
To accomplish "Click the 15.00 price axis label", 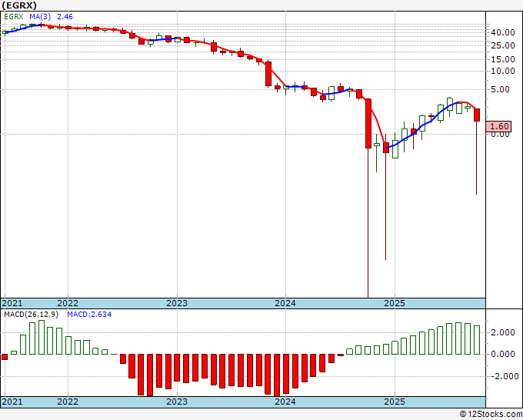I will 503,60.
